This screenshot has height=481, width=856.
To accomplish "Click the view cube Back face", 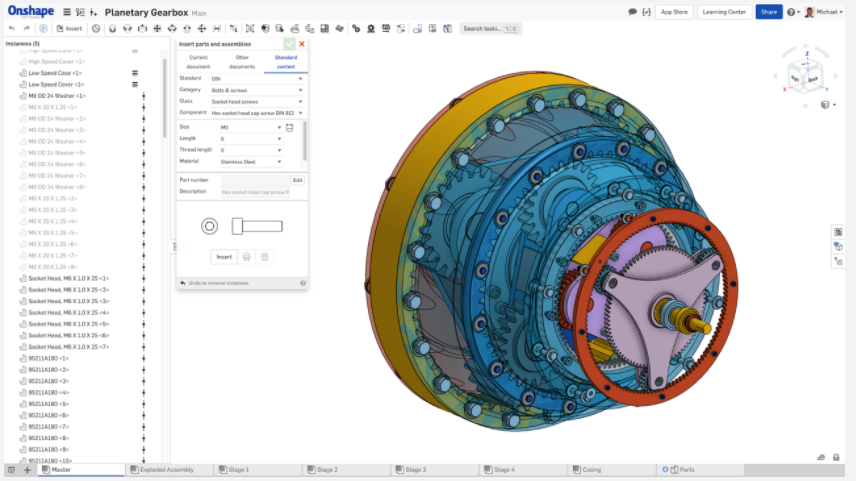I will (x=813, y=78).
